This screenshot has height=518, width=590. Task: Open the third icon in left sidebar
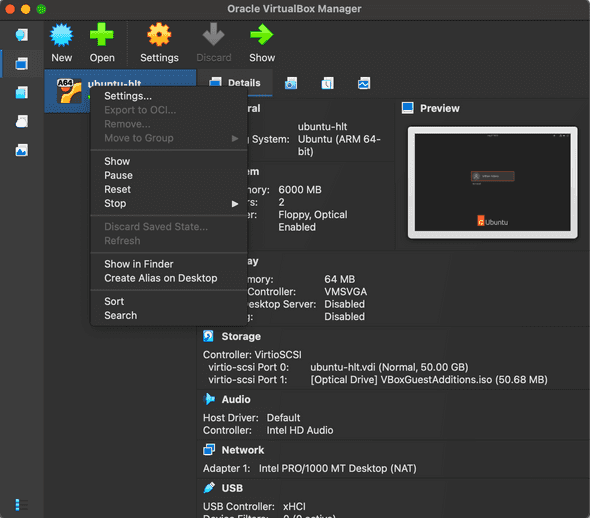22,93
